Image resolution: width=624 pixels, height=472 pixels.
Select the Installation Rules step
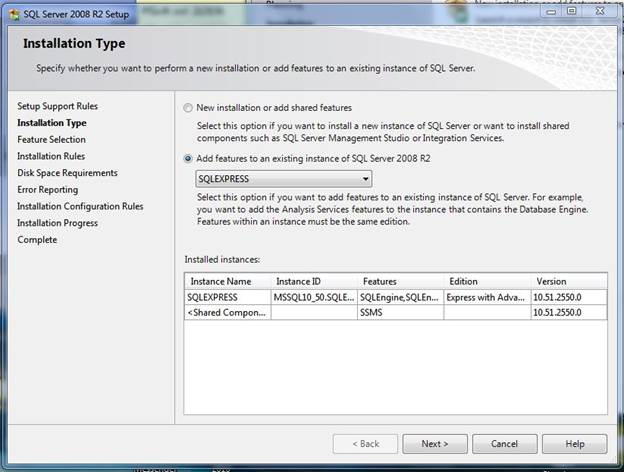click(x=51, y=156)
